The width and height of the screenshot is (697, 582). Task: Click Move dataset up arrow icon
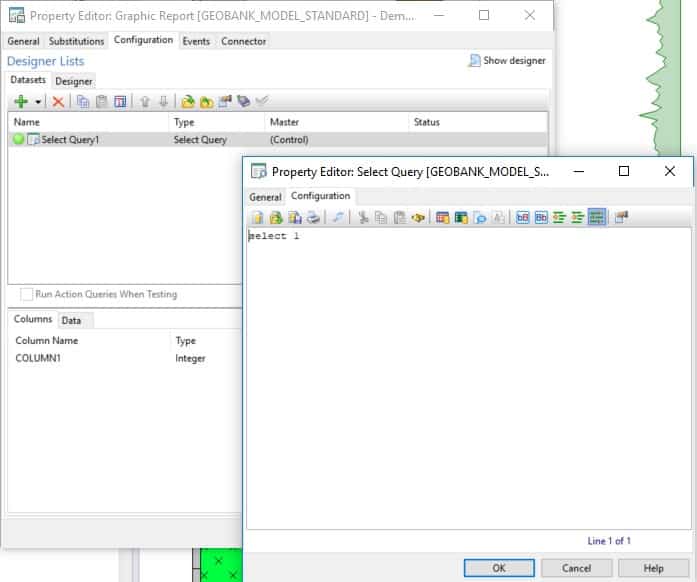[x=145, y=102]
